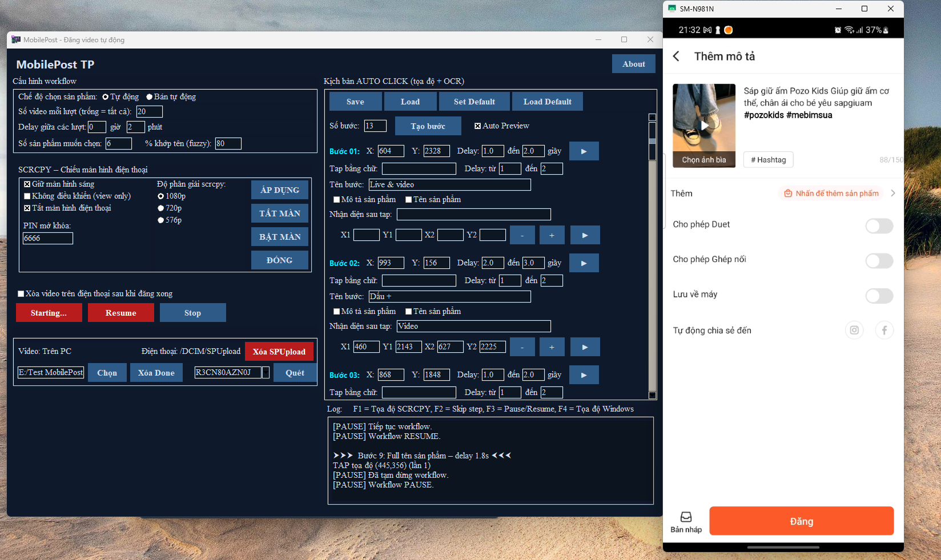Click the Instagram auto-share icon

[854, 330]
